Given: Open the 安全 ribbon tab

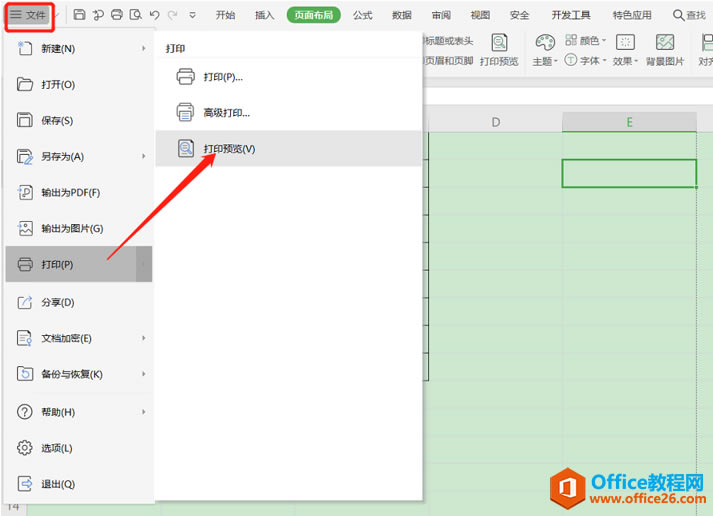Looking at the screenshot, I should (x=519, y=15).
